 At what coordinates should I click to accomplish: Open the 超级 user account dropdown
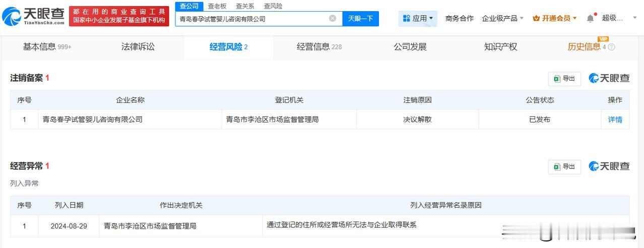pyautogui.click(x=619, y=18)
